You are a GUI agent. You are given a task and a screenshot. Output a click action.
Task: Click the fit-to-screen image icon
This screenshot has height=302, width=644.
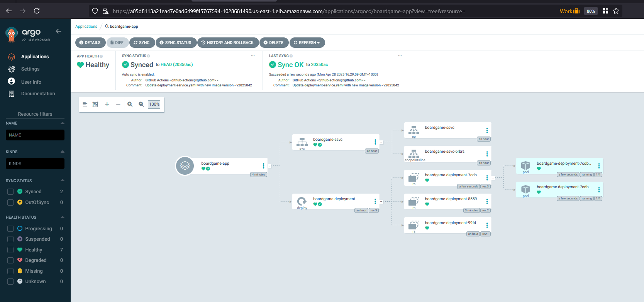click(x=95, y=104)
